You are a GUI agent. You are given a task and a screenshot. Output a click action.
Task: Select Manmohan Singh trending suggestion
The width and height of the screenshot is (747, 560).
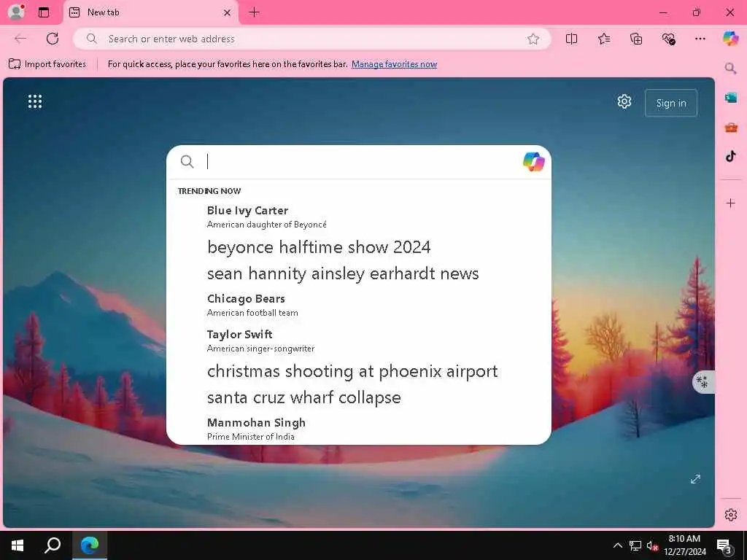click(x=359, y=429)
